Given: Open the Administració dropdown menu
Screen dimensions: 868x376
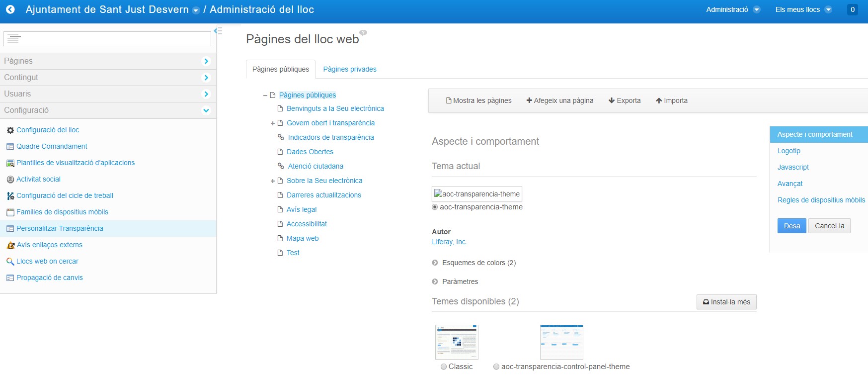Looking at the screenshot, I should click(x=733, y=9).
